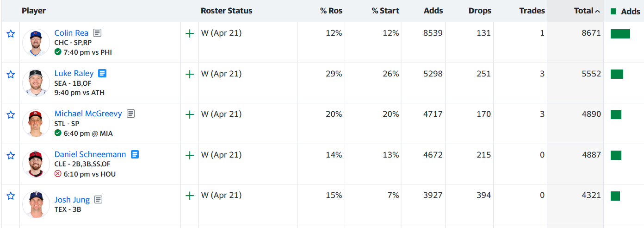
Task: Open Colin Rea's player notes icon
Action: (97, 33)
